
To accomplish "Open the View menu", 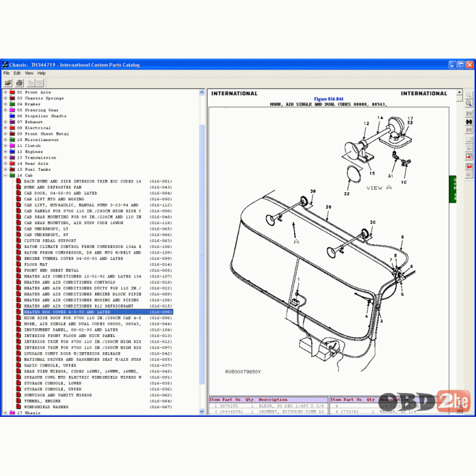I will coord(29,73).
